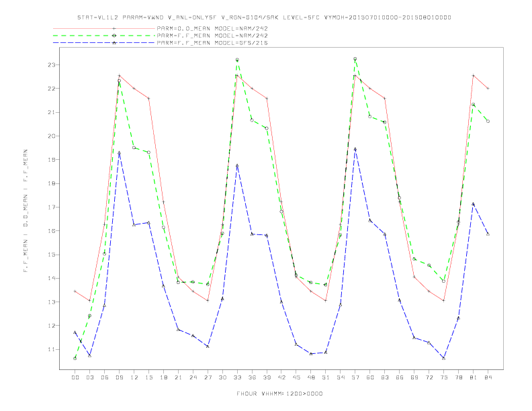Image resolution: width=532 pixels, height=411 pixels.
Task: Click x-axis tick label 30
Action: [222, 377]
